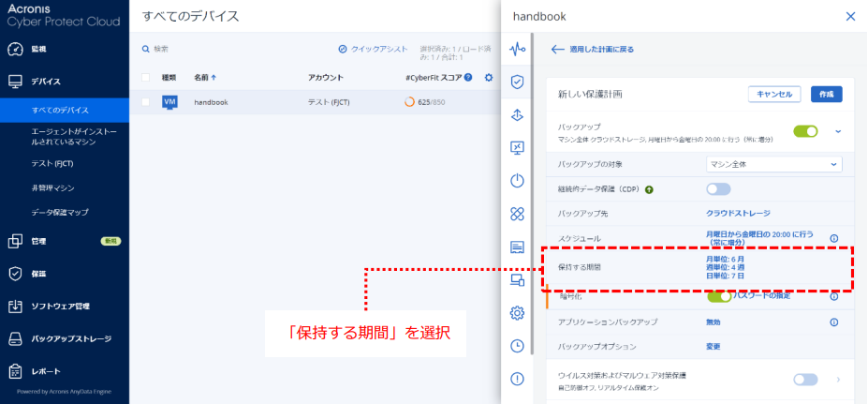Open the gear settings icon in panel sidebar
The height and width of the screenshot is (404, 868).
point(517,313)
